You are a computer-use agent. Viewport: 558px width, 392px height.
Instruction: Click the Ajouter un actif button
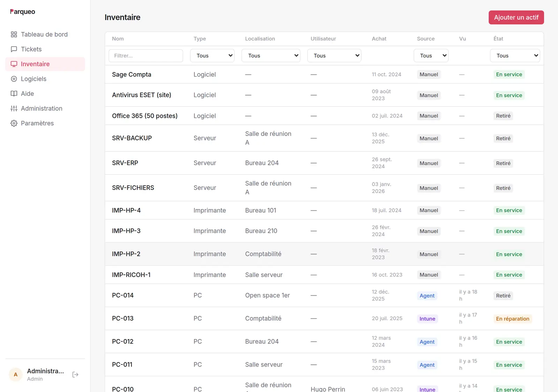click(516, 17)
